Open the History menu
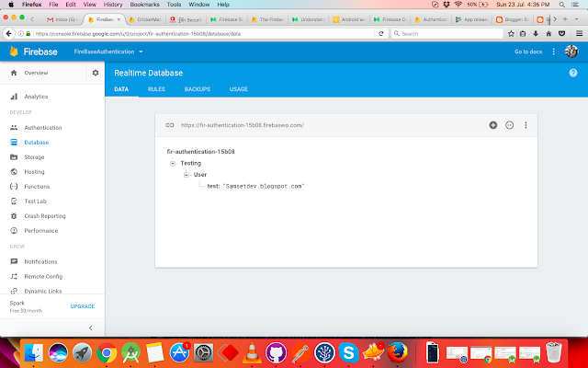 pyautogui.click(x=113, y=5)
